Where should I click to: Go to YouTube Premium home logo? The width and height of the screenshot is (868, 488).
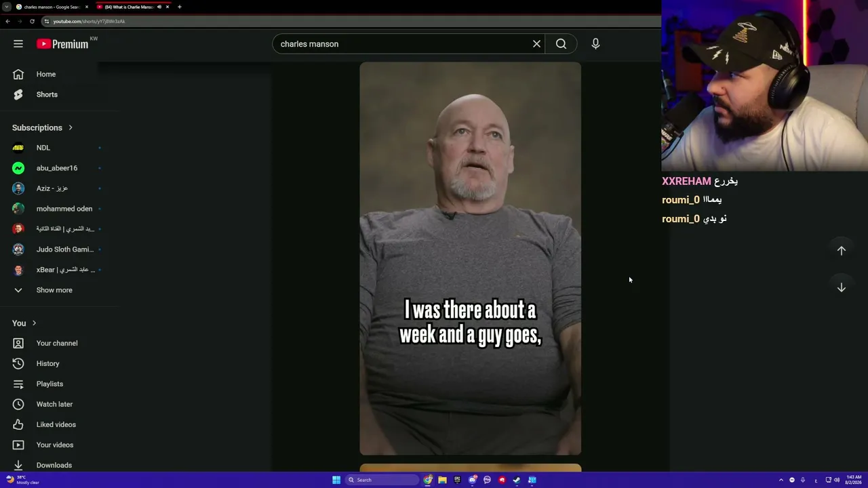click(62, 44)
